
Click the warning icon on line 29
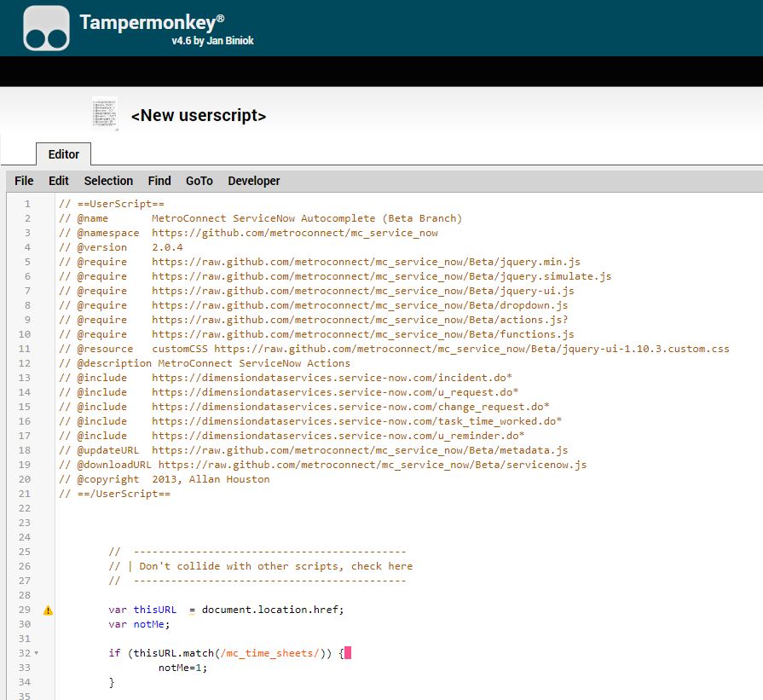(x=48, y=610)
